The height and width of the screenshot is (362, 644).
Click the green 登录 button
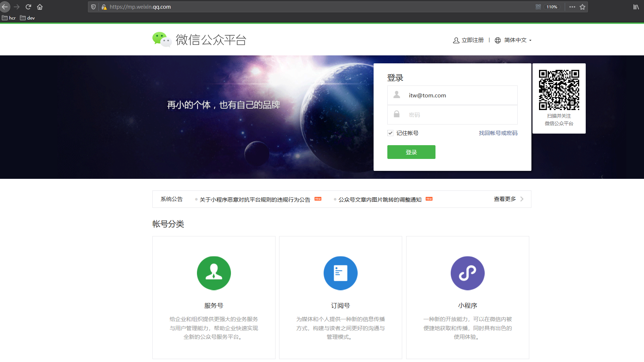pos(411,152)
